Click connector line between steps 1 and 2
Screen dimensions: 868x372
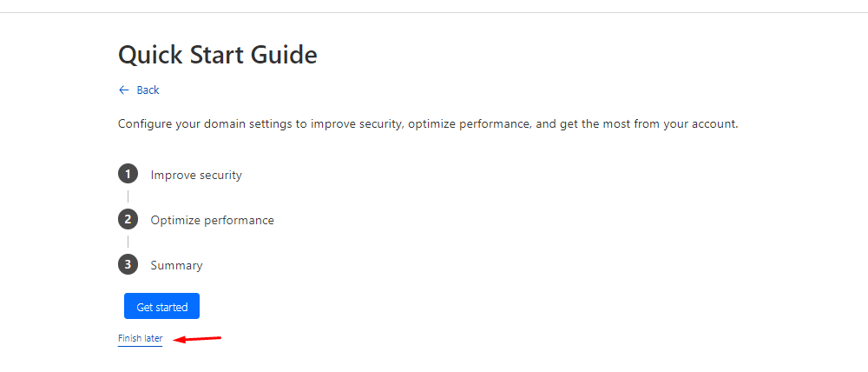pyautogui.click(x=128, y=196)
